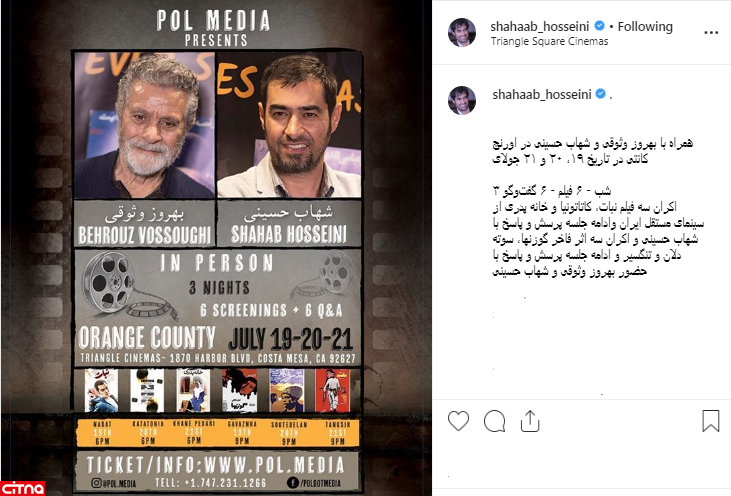Open shahaab_hosseini username in the header
Screen dimensions: 731x496
coord(540,27)
